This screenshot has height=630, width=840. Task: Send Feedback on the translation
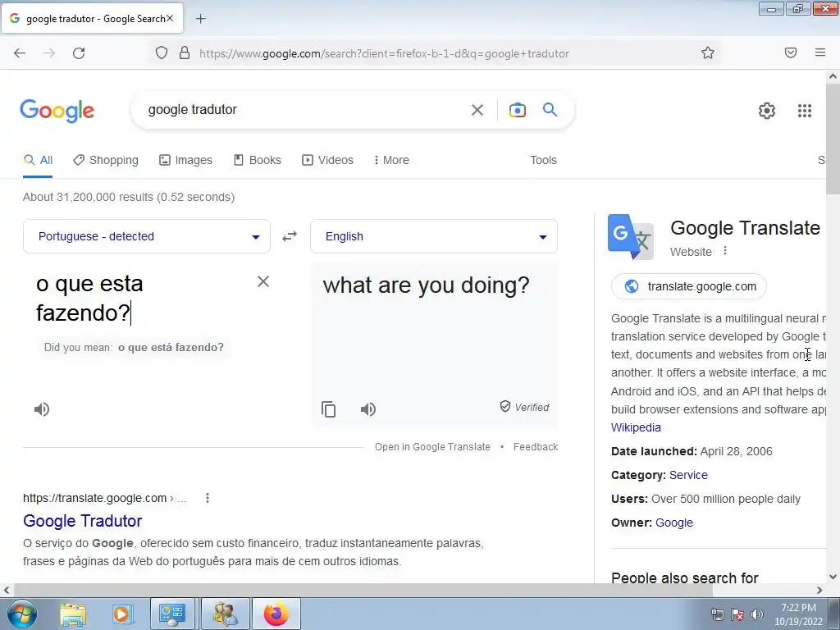(536, 447)
